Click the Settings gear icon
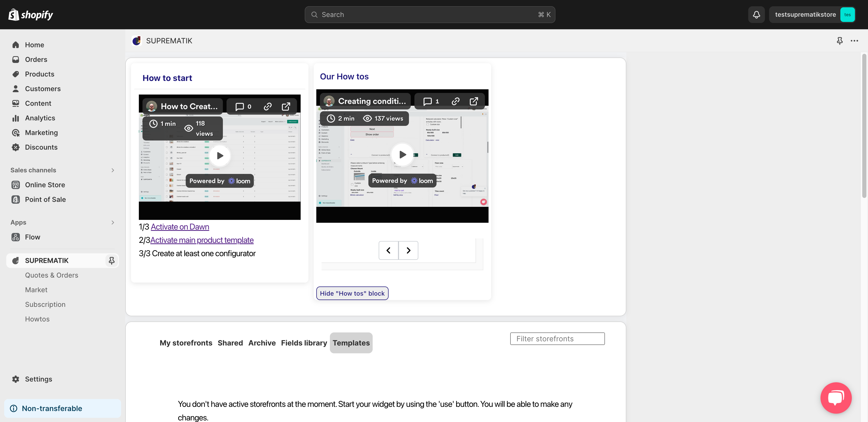Viewport: 868px width, 422px height. [x=15, y=379]
